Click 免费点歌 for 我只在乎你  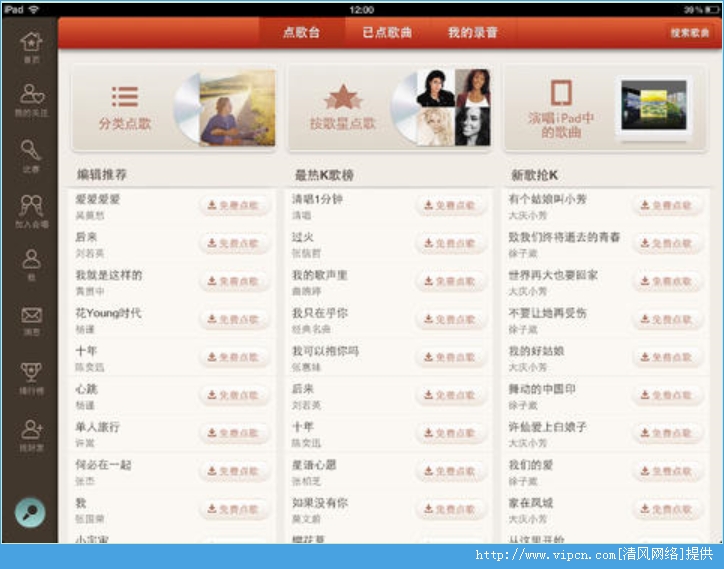[x=451, y=319]
